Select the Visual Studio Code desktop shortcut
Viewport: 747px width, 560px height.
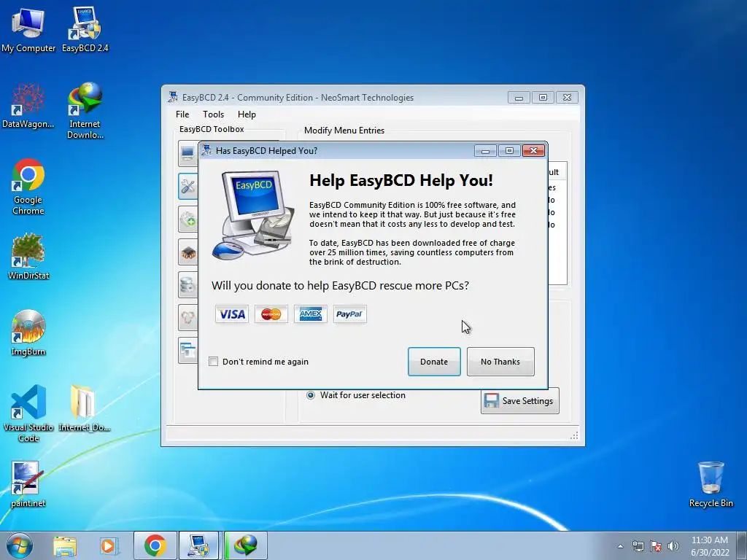28,413
